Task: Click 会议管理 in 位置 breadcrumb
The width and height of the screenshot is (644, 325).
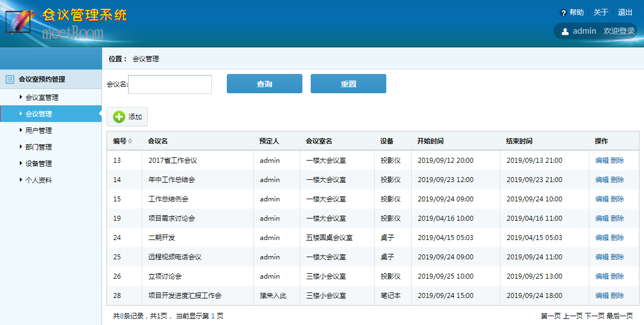Action: (146, 58)
